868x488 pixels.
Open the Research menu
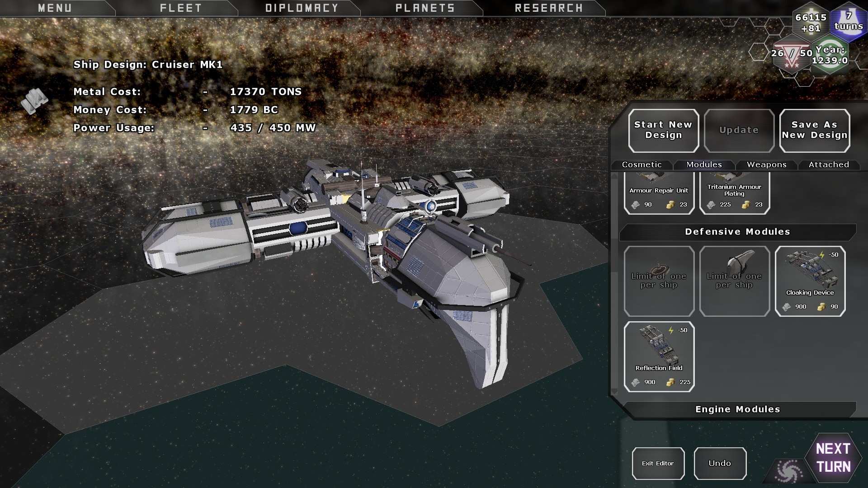click(548, 8)
